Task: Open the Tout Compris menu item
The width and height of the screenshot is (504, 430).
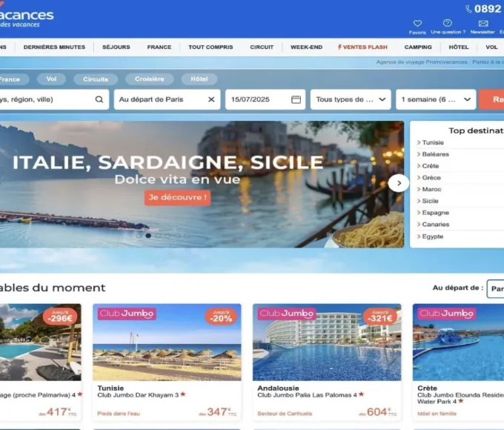Action: [x=210, y=47]
